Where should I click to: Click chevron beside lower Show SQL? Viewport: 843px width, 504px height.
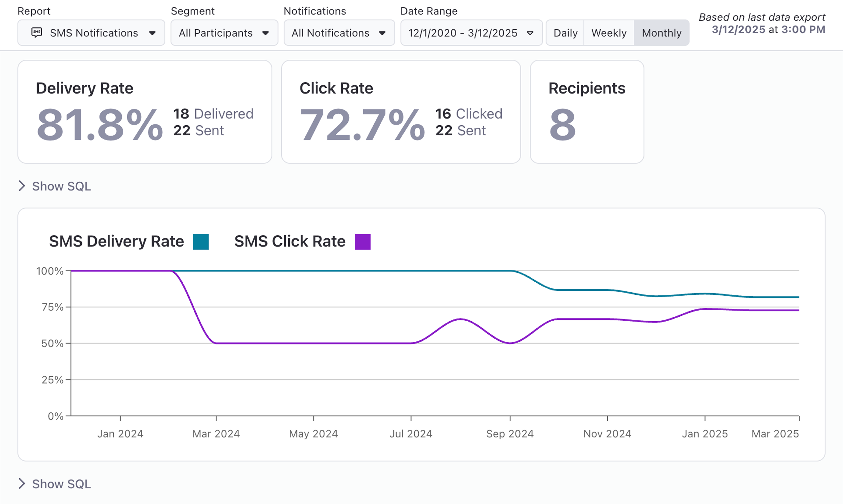pos(22,484)
